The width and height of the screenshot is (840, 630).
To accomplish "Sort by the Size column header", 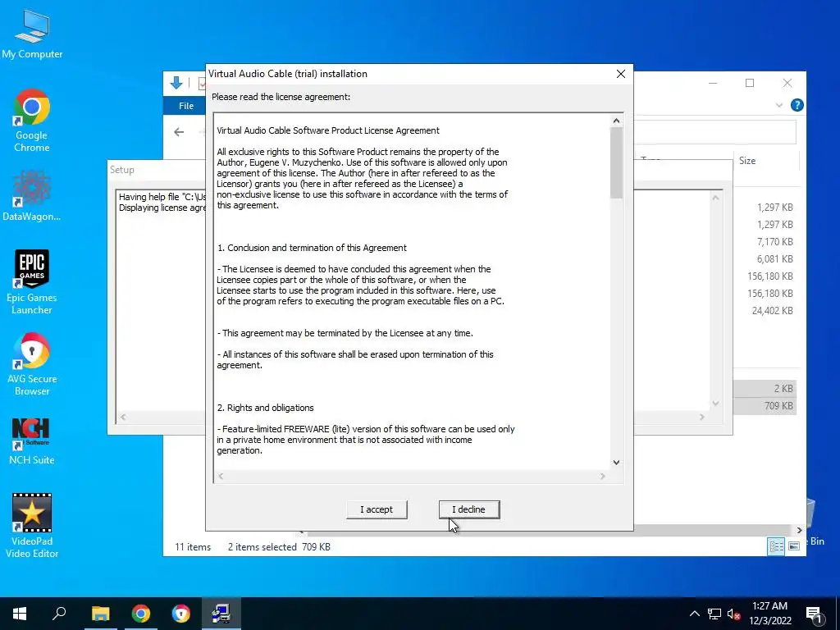I will pyautogui.click(x=766, y=161).
